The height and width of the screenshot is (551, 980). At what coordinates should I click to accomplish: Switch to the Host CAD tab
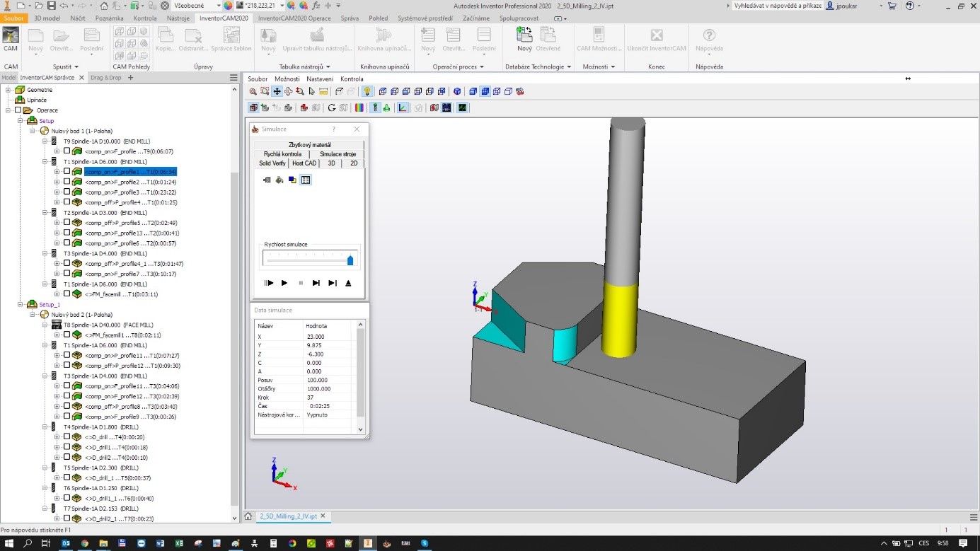304,163
